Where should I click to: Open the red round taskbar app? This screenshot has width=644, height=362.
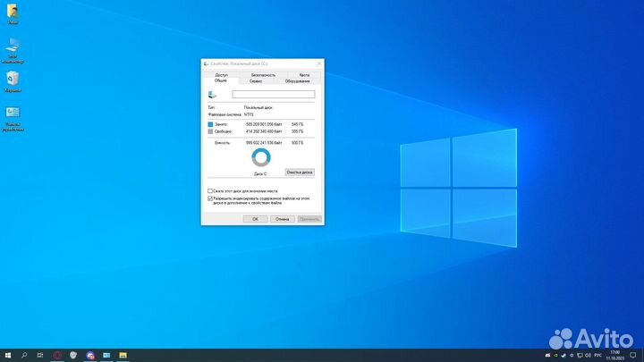point(57,356)
